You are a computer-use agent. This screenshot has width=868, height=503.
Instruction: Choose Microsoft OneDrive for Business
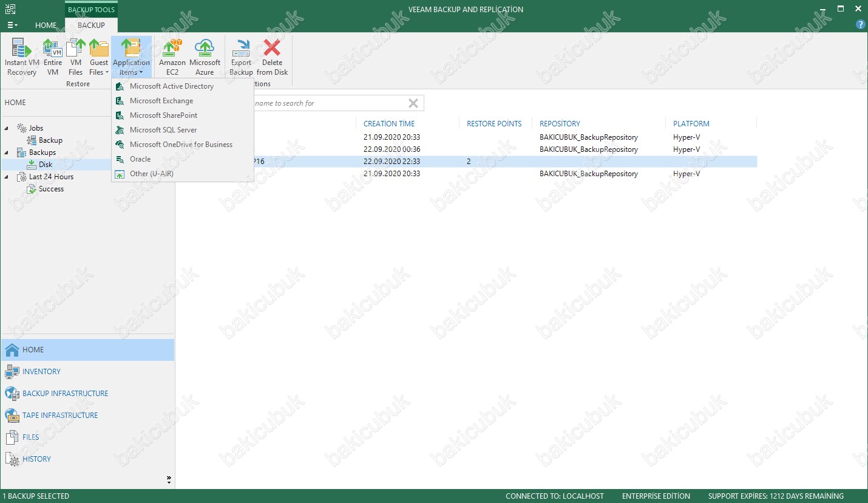pyautogui.click(x=182, y=145)
